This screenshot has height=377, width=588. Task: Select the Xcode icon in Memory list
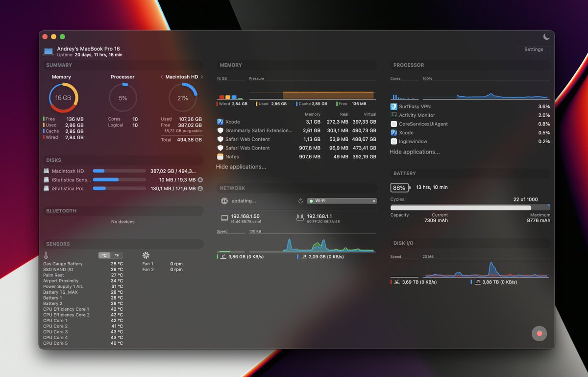pyautogui.click(x=220, y=122)
